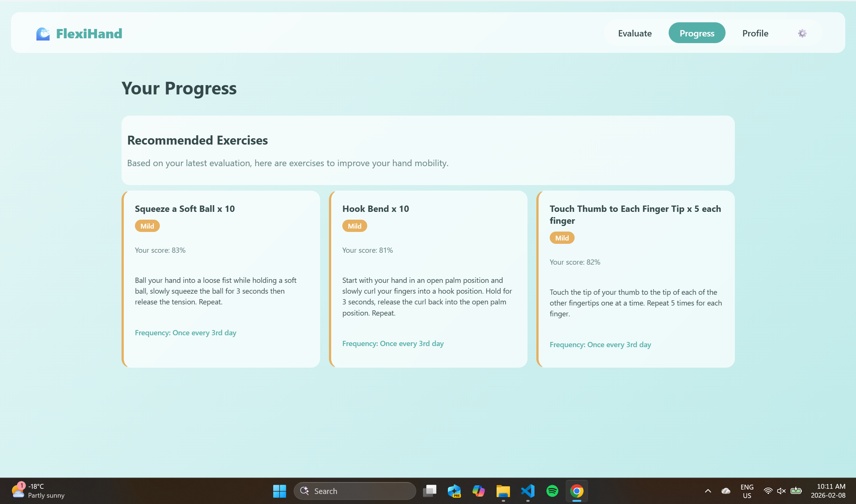
Task: Open settings via the gear icon
Action: (802, 33)
